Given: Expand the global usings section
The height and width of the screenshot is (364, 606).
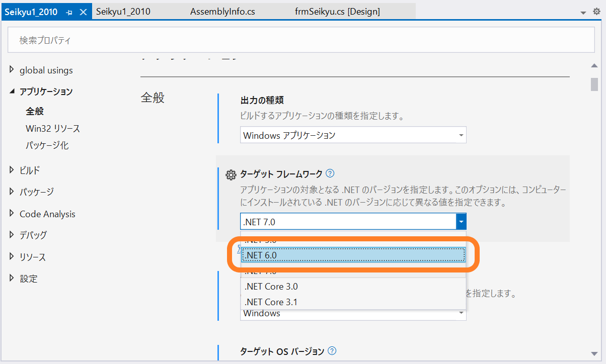Looking at the screenshot, I should click(x=12, y=70).
